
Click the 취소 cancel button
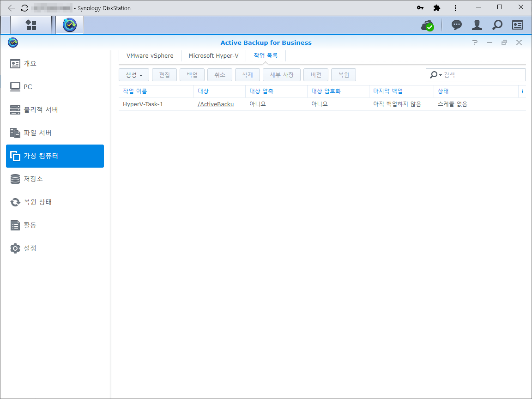pos(220,75)
